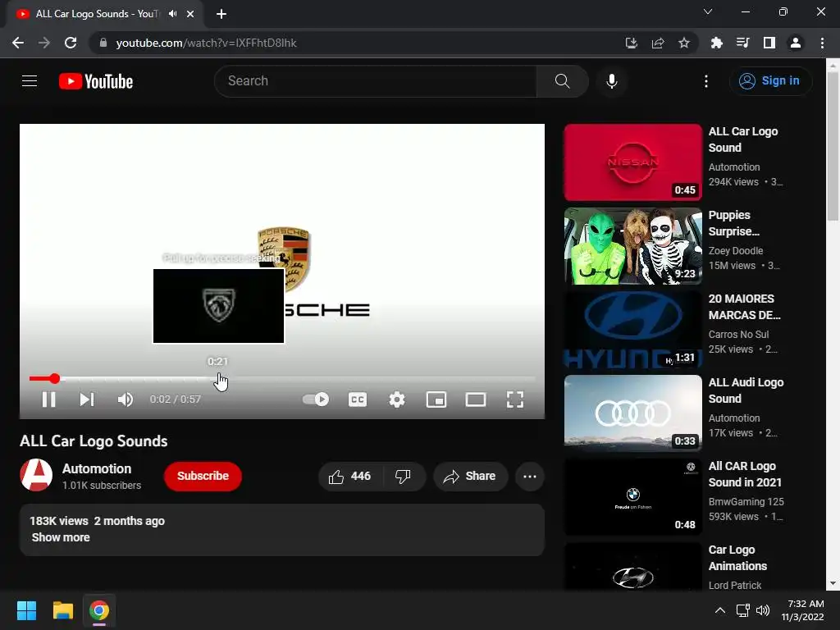Click the address bar URL

tap(206, 43)
